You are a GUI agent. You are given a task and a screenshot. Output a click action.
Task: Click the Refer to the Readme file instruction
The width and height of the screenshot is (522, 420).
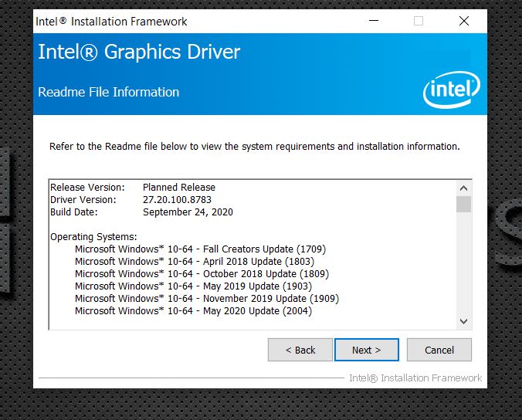point(255,147)
